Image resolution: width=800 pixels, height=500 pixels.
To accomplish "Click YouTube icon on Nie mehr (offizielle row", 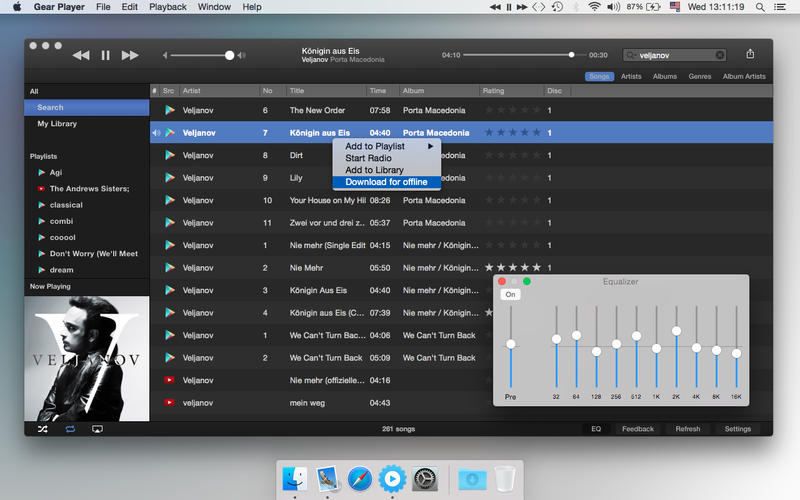I will 169,380.
